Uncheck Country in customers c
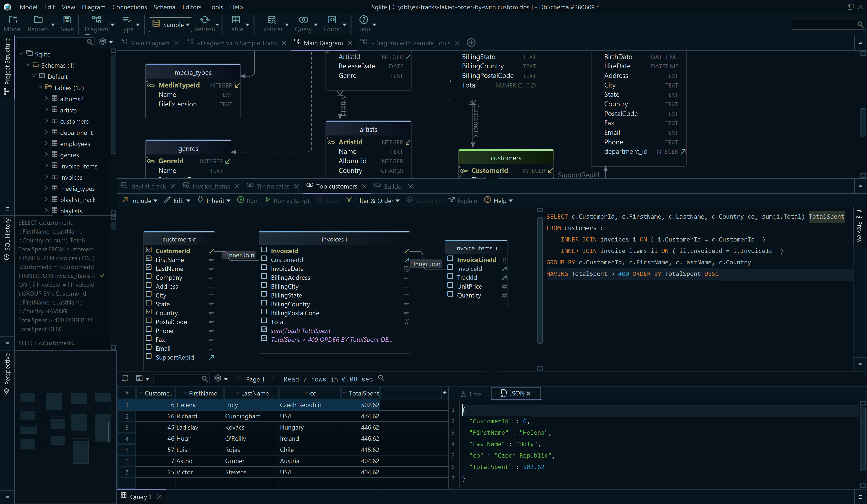Screen dimensions: 867x504 149,311
